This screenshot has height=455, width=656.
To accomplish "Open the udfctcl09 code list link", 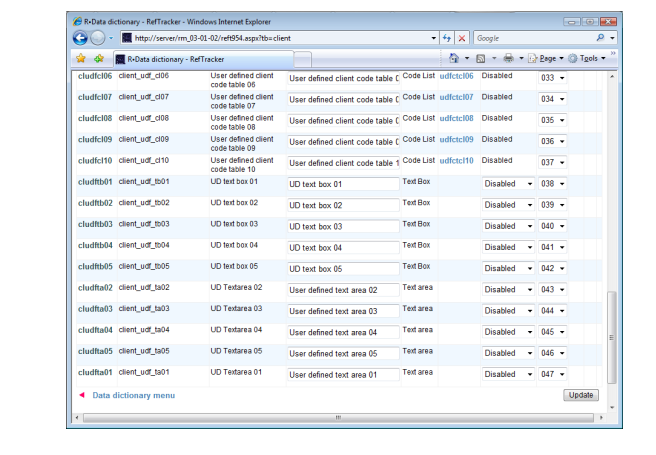I will (456, 139).
